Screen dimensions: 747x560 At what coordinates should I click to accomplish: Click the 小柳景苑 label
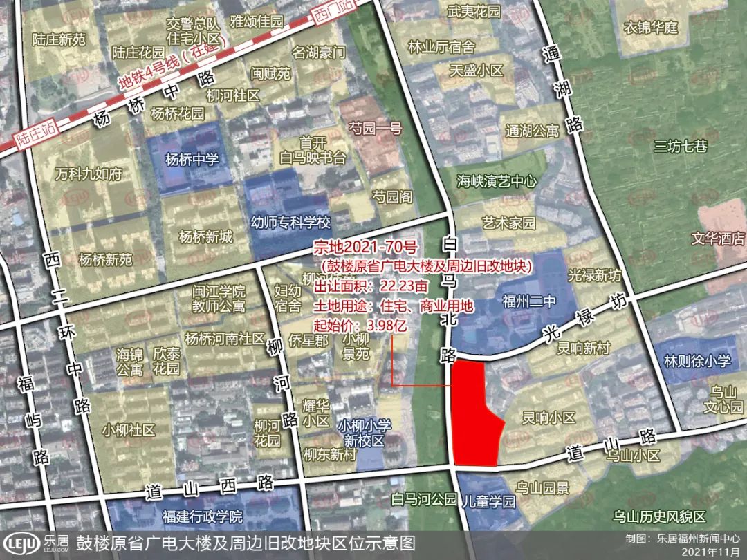[356, 346]
